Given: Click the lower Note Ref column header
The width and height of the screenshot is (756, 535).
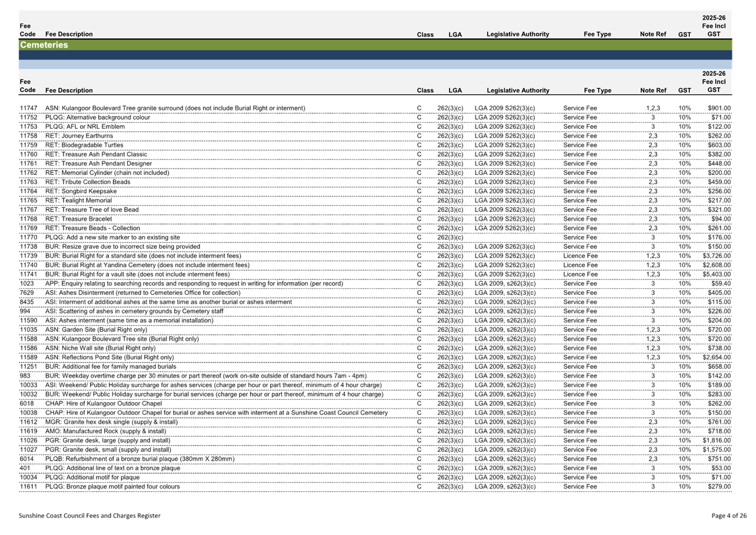Looking at the screenshot, I should pyautogui.click(x=652, y=91).
